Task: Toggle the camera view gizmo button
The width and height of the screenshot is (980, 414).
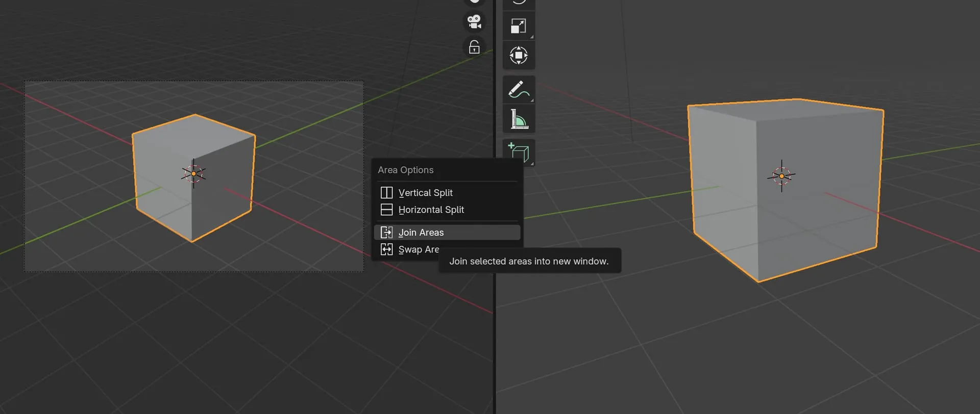Action: 474,22
